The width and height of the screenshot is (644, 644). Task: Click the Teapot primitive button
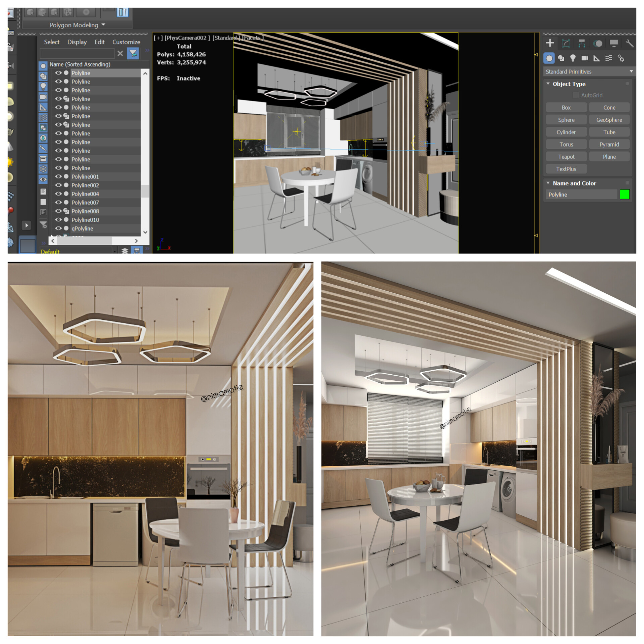click(566, 157)
